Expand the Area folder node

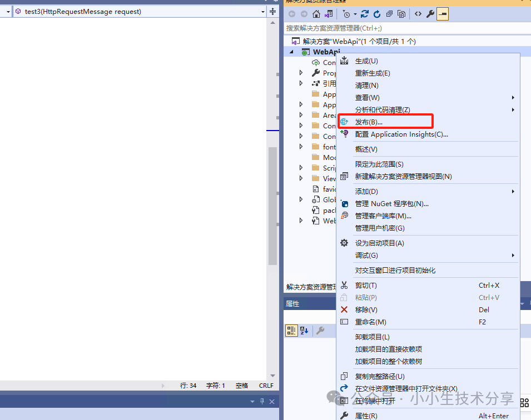click(301, 115)
